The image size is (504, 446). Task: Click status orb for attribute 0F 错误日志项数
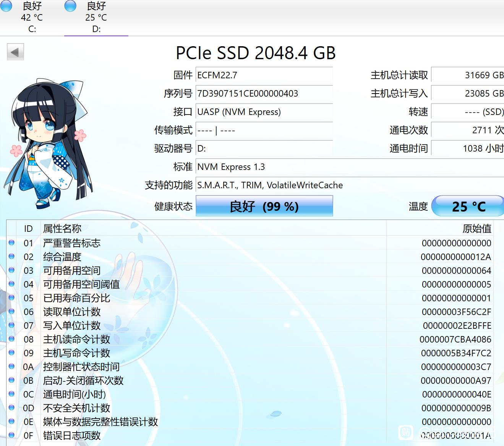11,435
